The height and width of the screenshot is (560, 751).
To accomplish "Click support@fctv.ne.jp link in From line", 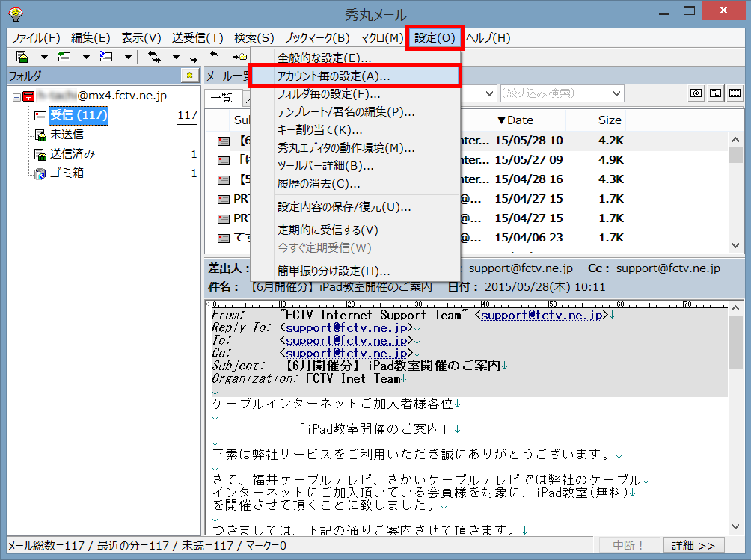I will coord(542,316).
